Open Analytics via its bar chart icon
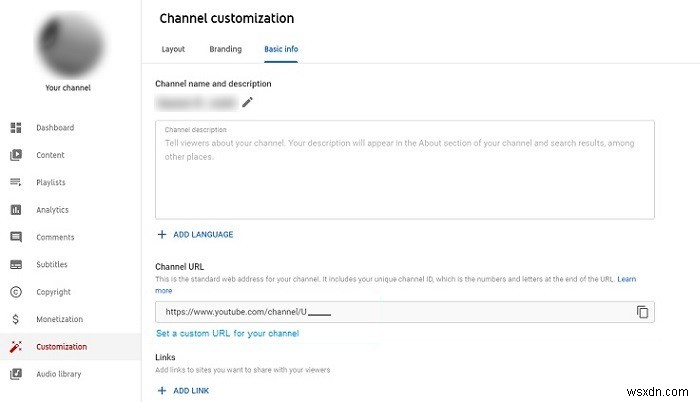 click(x=16, y=209)
